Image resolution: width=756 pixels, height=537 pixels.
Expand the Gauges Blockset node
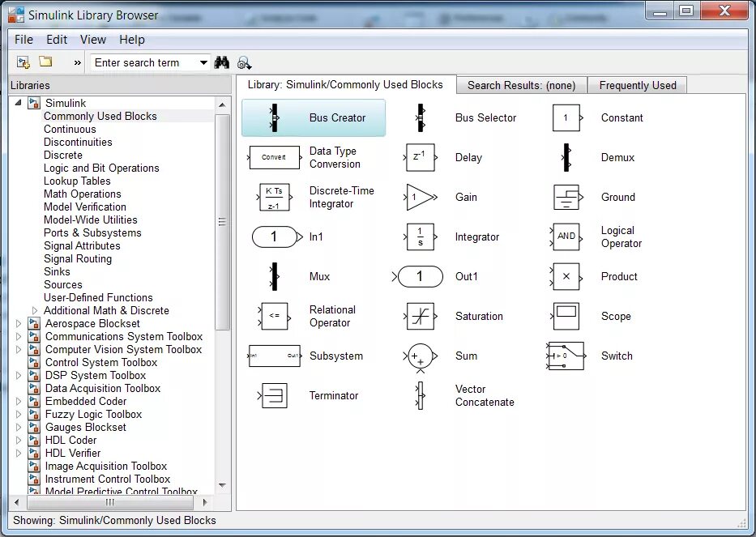19,427
